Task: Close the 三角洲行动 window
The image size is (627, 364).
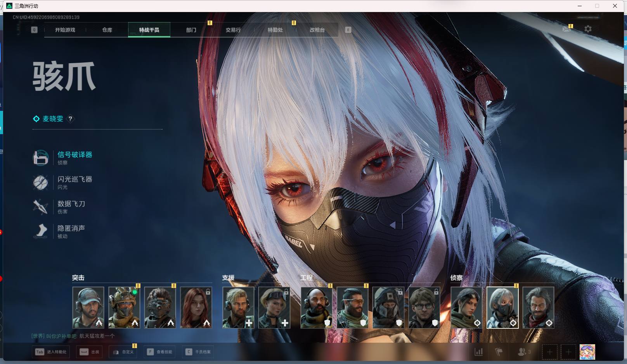Action: click(615, 6)
